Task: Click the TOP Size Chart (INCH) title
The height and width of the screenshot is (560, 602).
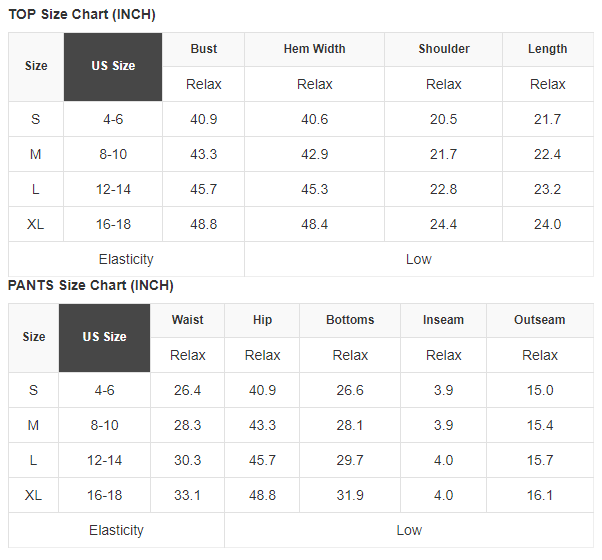Action: [x=82, y=15]
